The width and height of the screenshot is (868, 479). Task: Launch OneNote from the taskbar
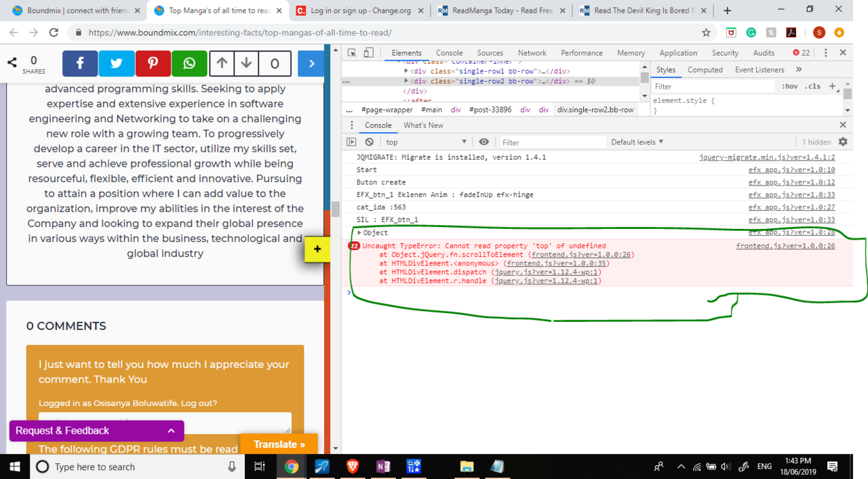(382, 467)
